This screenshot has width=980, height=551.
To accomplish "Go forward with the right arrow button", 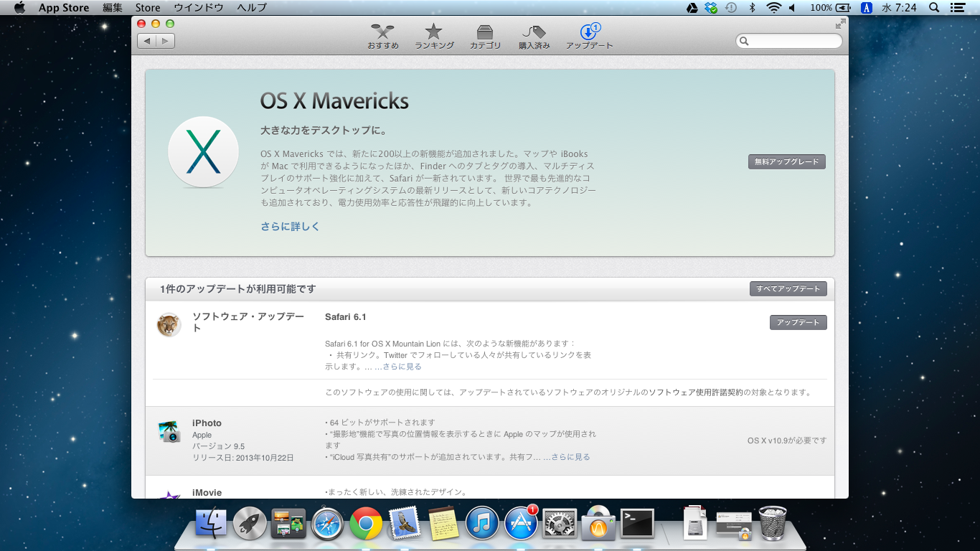I will 165,41.
